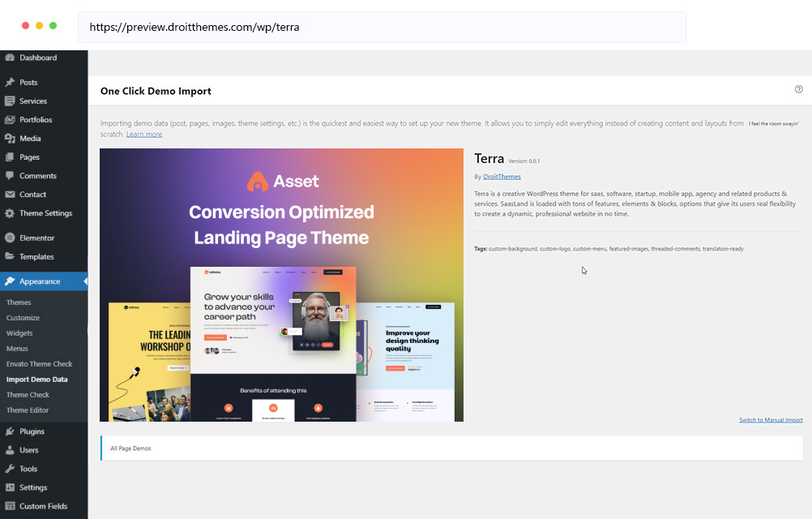Click the Dashboard gauge icon
This screenshot has height=519, width=812.
(x=10, y=58)
